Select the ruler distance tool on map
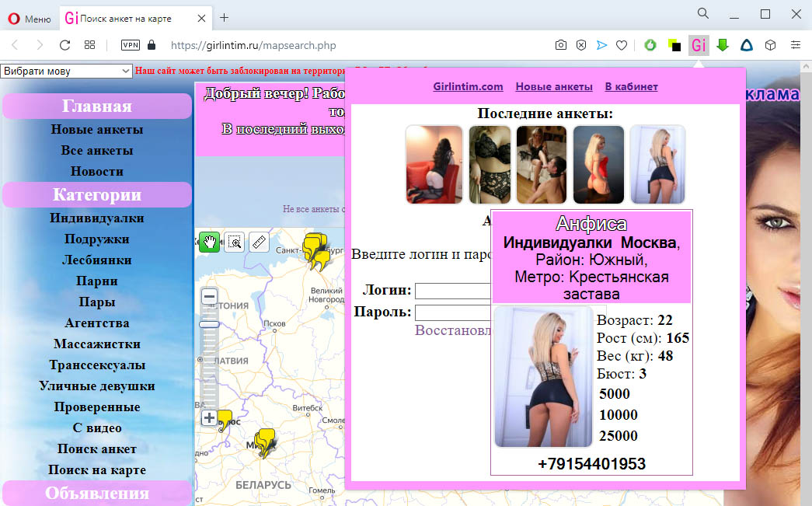The width and height of the screenshot is (812, 506). [x=259, y=242]
